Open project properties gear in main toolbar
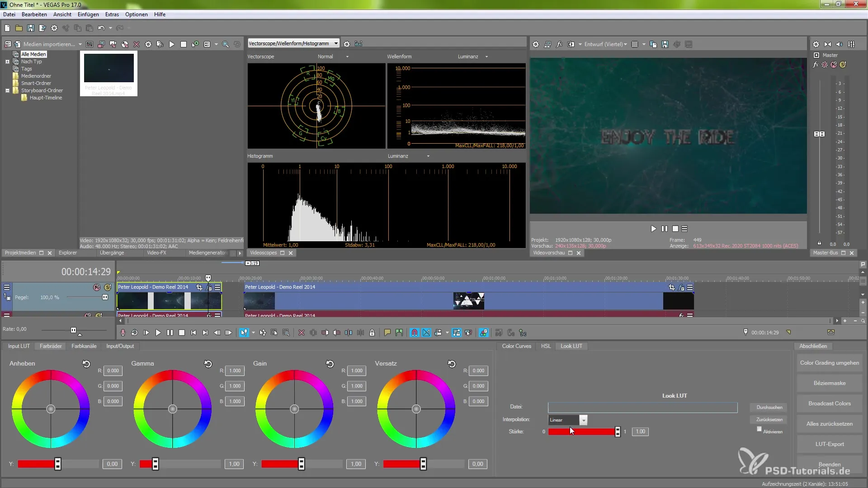The image size is (868, 488). (54, 28)
